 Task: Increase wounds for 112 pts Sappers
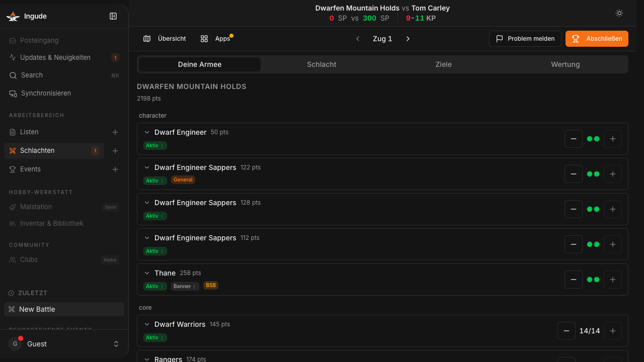[x=613, y=244]
